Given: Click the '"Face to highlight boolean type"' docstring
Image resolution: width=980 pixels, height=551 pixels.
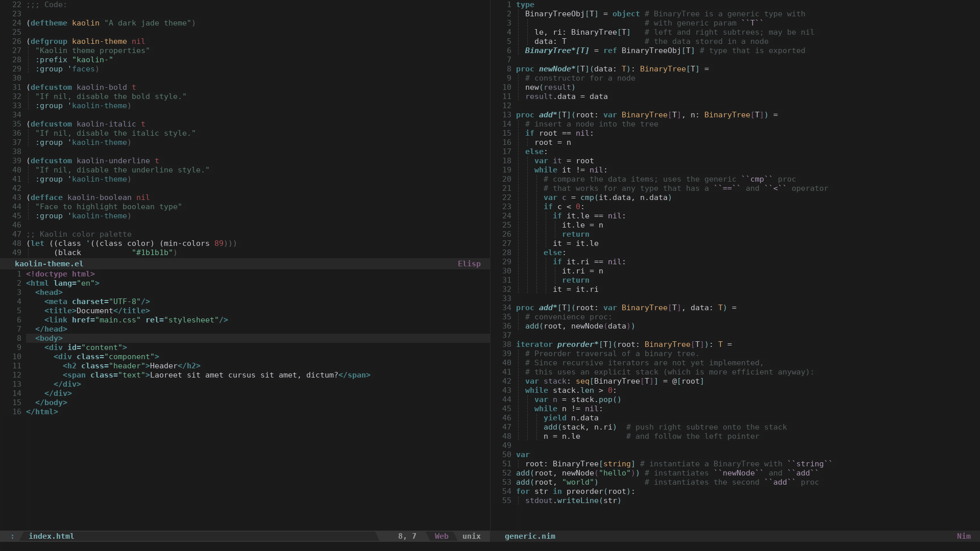Looking at the screenshot, I should click(x=109, y=207).
